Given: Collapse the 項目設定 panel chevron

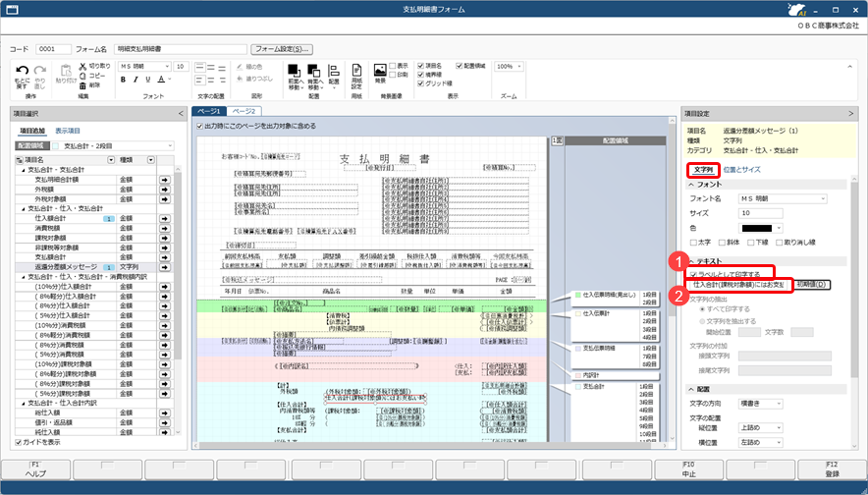Looking at the screenshot, I should (851, 114).
